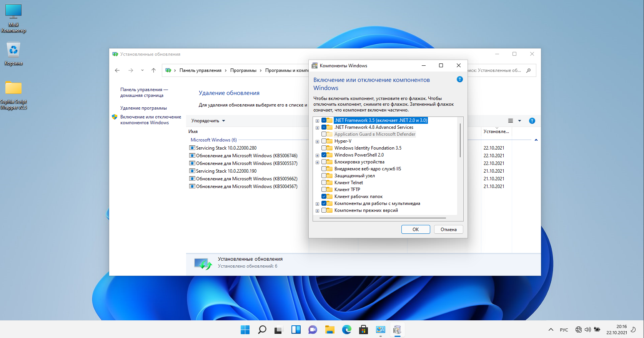Enable the Hyper-V checkbox
644x338 pixels.
(324, 141)
